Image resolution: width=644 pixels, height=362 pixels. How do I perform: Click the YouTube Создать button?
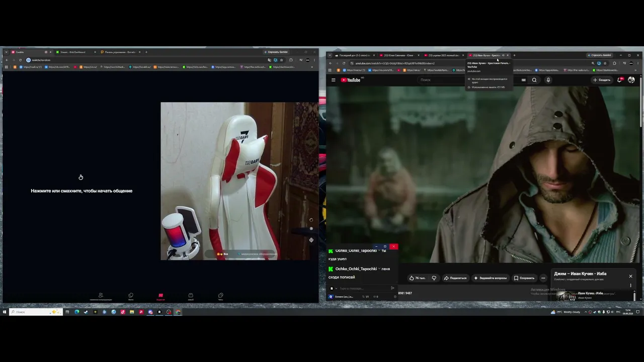(602, 80)
